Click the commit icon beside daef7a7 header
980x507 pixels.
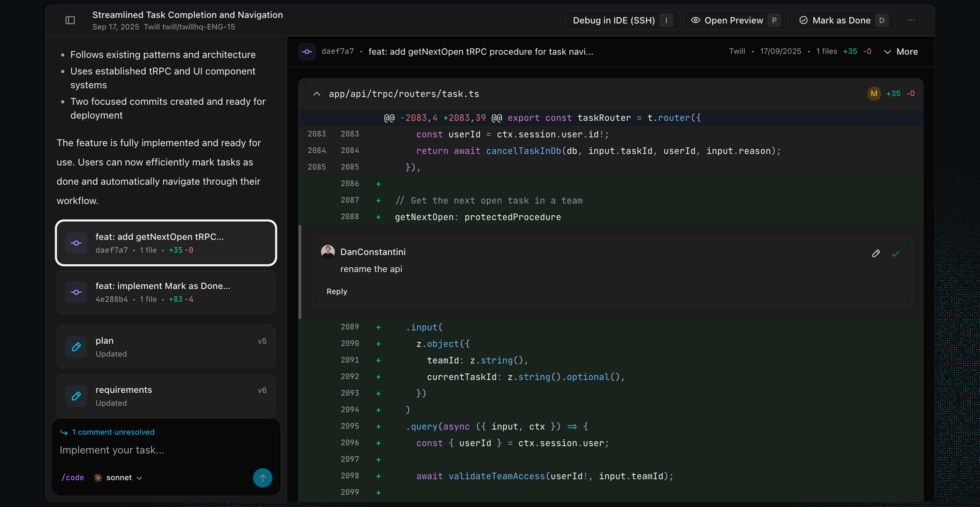tap(307, 51)
